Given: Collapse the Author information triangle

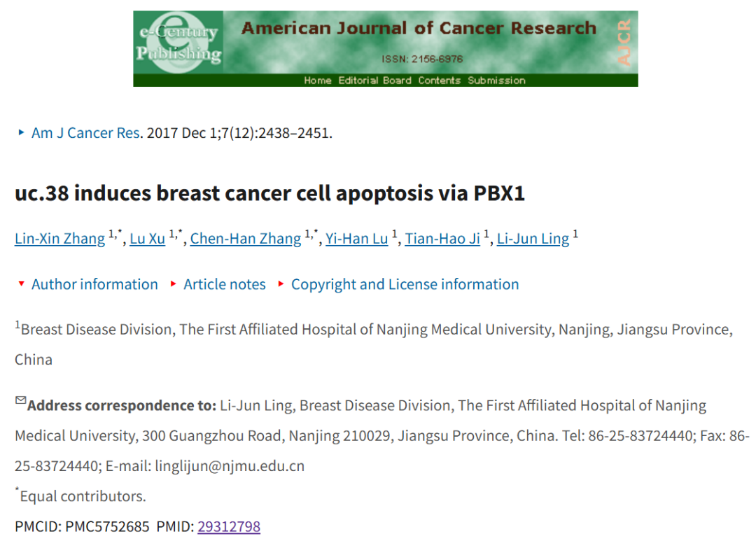Looking at the screenshot, I should coord(21,284).
